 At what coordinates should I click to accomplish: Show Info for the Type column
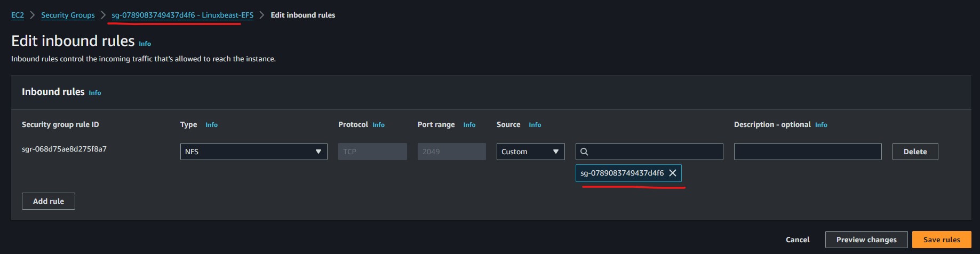211,125
